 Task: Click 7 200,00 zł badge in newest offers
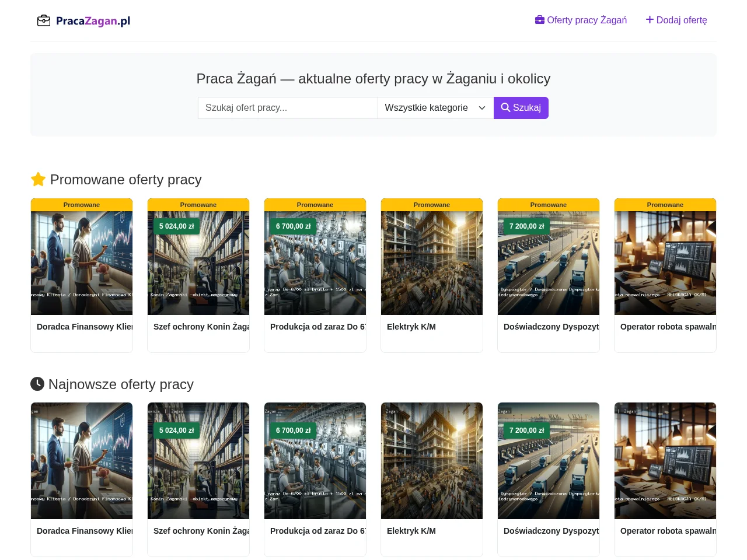coord(527,430)
